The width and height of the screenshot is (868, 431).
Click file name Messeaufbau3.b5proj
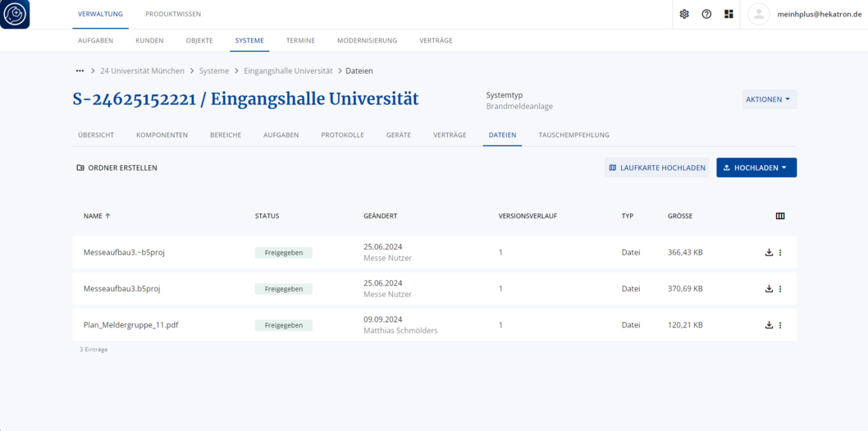(x=121, y=289)
